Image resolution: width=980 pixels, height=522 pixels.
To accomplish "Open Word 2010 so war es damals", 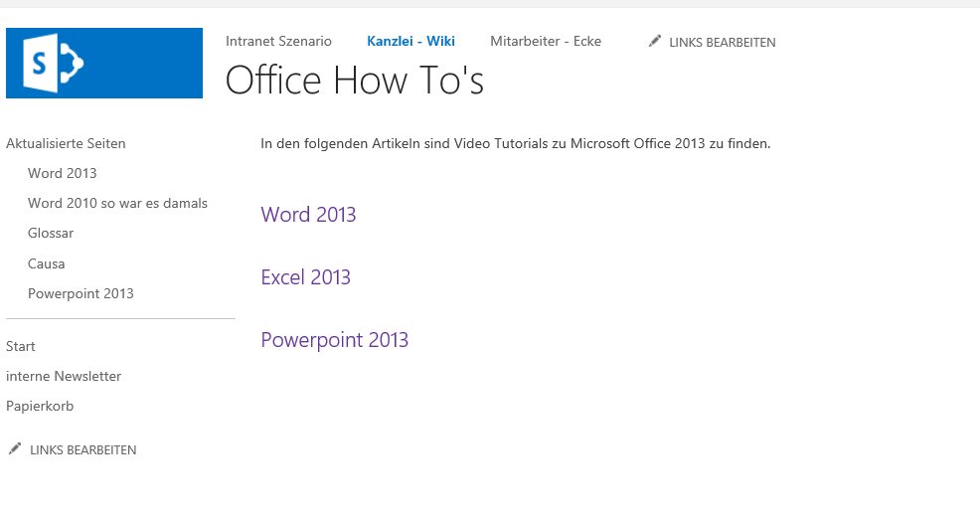I will (117, 203).
